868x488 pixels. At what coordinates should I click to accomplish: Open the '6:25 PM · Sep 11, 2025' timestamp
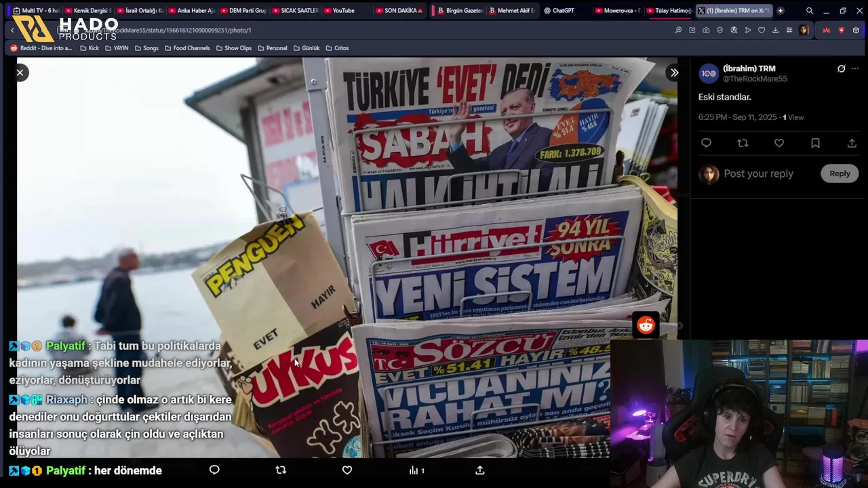click(738, 117)
